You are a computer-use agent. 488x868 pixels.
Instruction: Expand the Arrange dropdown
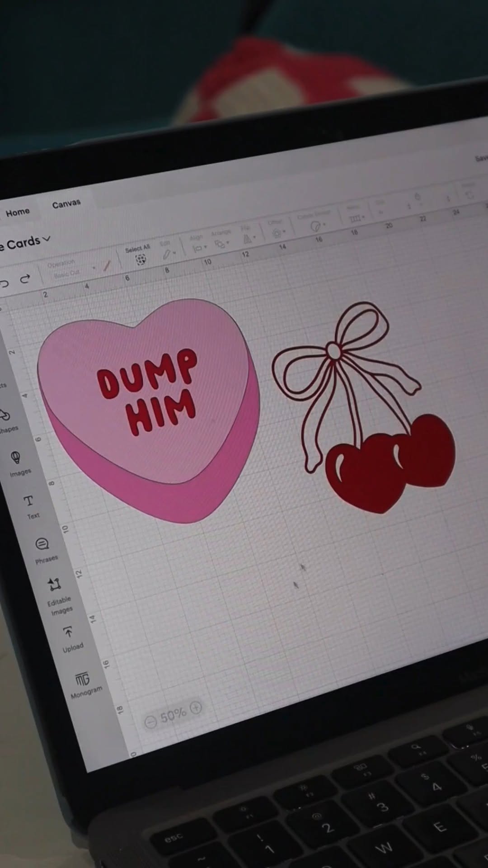click(x=221, y=244)
